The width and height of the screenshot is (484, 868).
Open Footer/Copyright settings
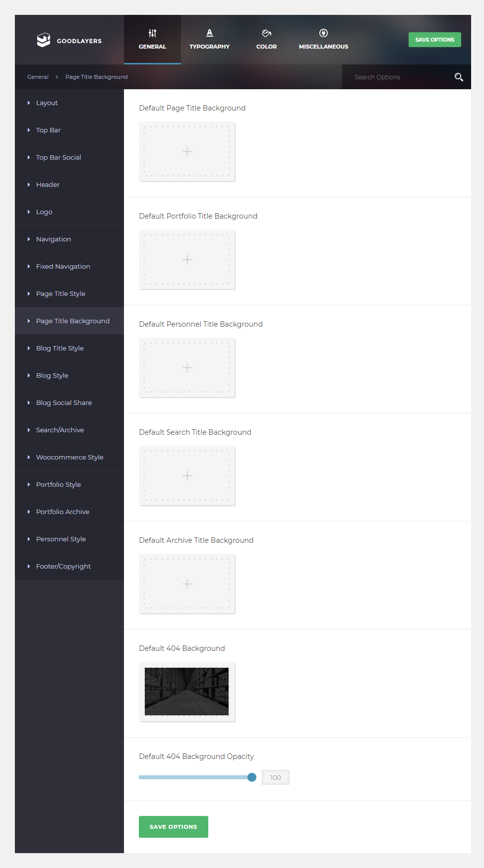tap(69, 566)
